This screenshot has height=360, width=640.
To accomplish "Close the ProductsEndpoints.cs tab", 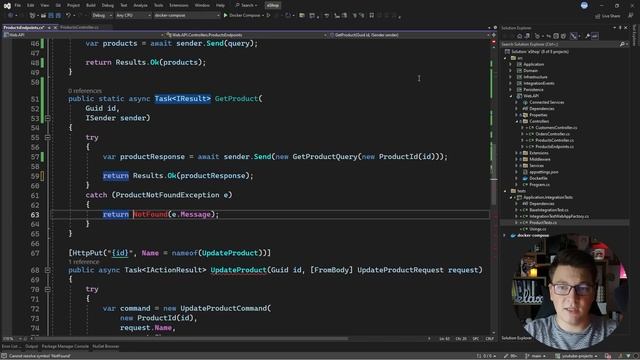I will (56, 27).
